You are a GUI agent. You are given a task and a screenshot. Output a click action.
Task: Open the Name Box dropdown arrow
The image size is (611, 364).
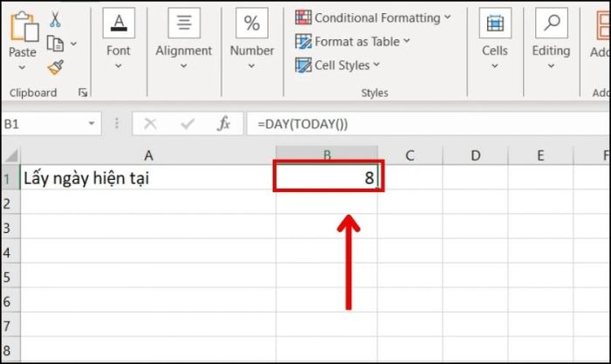pos(92,124)
